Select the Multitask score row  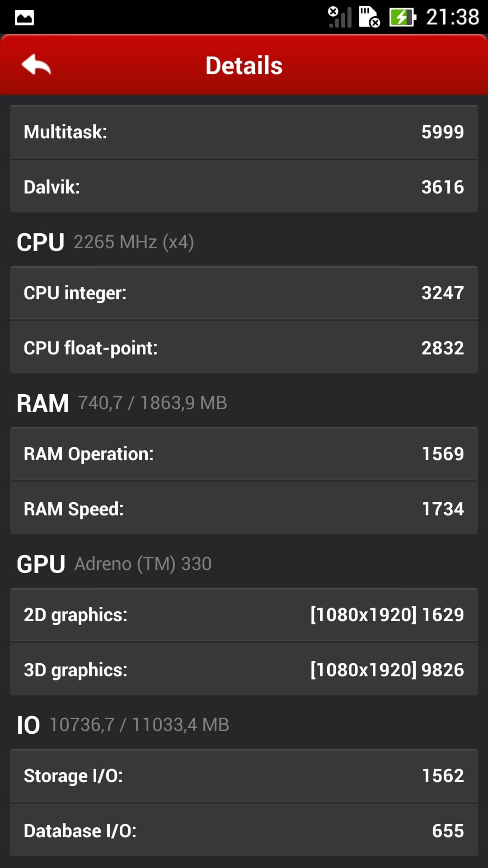[244, 132]
